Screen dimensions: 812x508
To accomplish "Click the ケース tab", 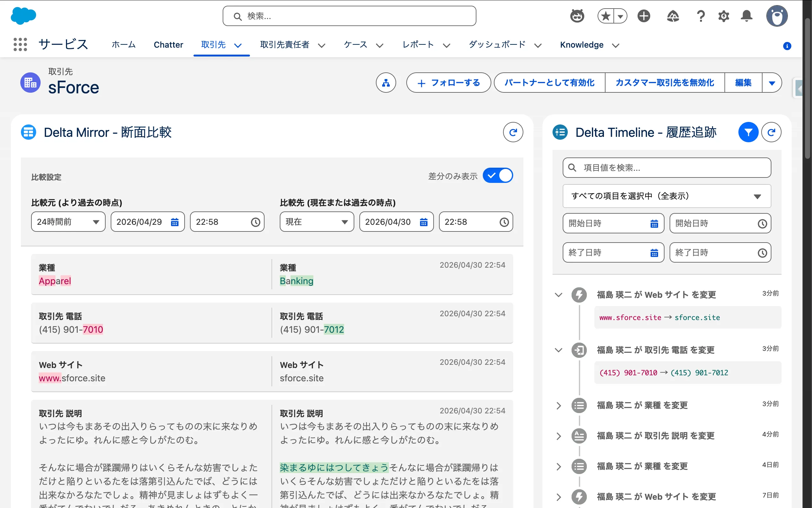I will tap(355, 45).
